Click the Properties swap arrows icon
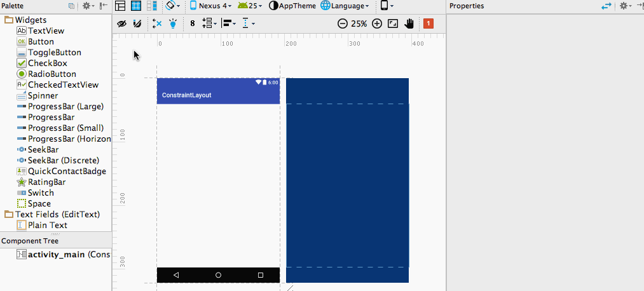The image size is (644, 291). click(606, 6)
